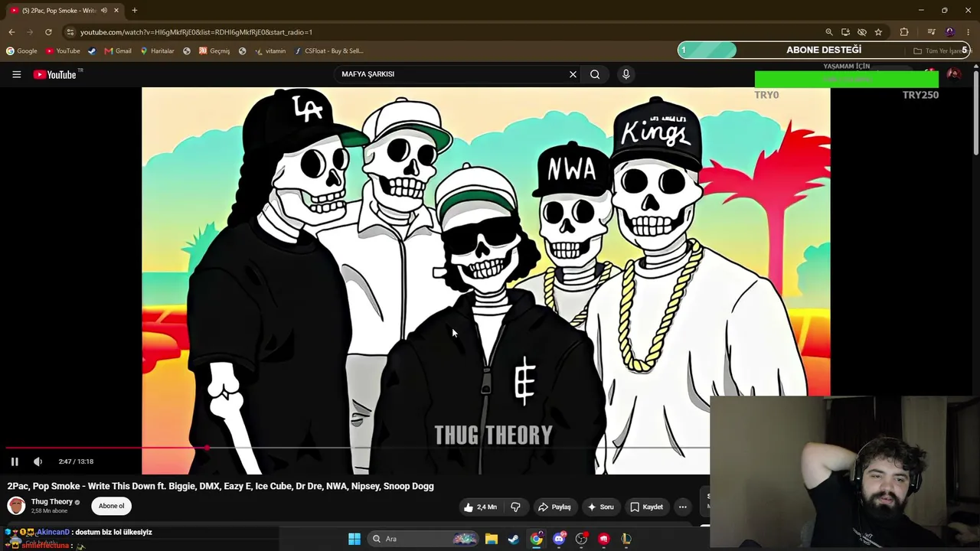Open more actions (three dots) menu
Screen dimensions: 980x551
(x=682, y=507)
